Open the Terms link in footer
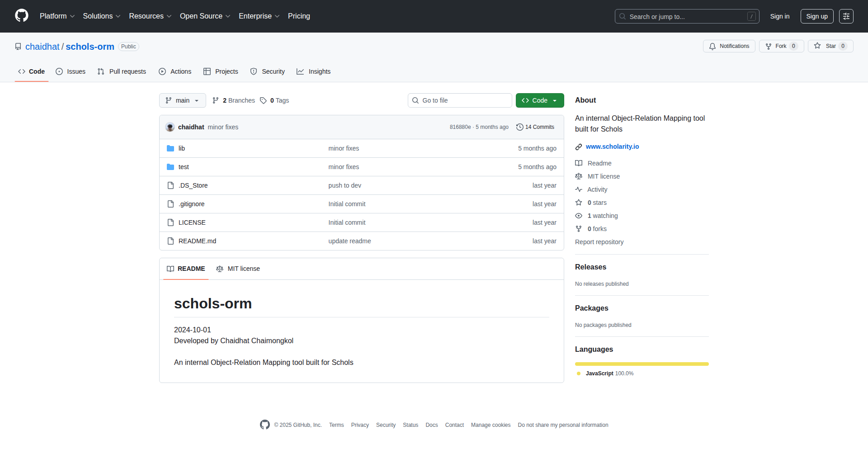This screenshot has width=868, height=449. tap(336, 425)
